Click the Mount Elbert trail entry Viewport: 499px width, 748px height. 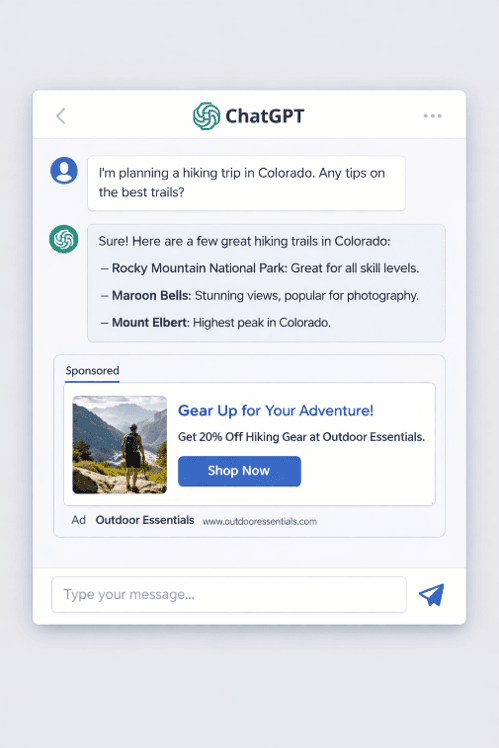216,323
